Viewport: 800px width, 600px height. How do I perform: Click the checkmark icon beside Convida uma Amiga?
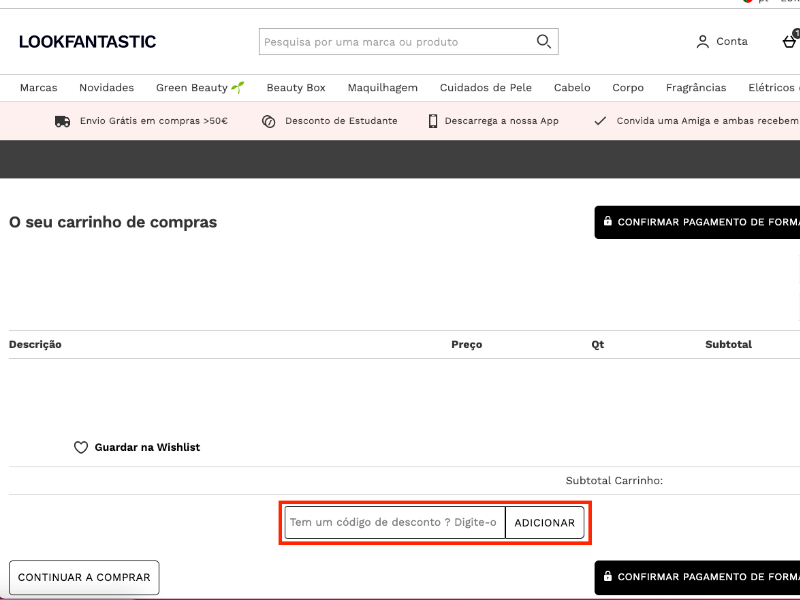tap(600, 121)
